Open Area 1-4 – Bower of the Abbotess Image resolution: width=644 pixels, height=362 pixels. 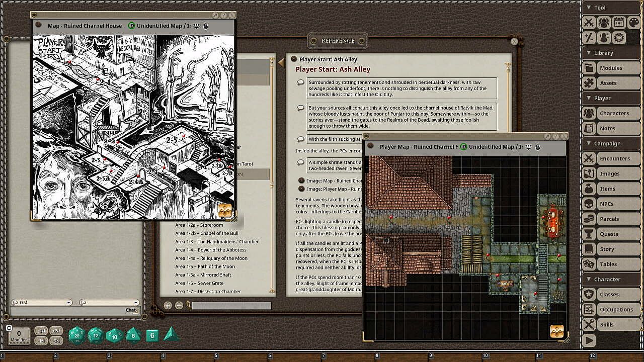(x=211, y=250)
